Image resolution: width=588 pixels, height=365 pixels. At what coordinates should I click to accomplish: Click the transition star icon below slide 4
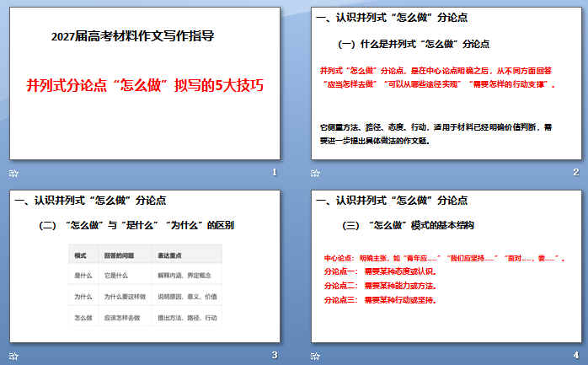coord(315,356)
